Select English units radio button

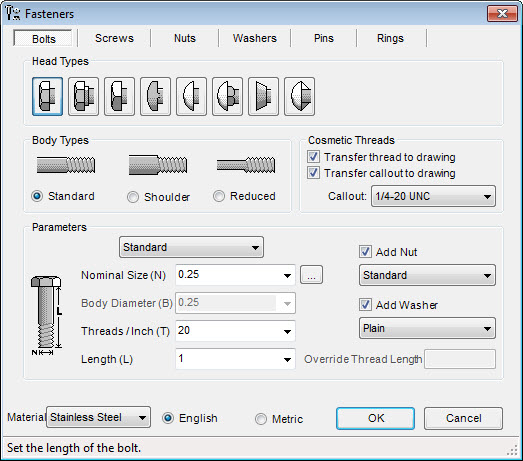tap(168, 418)
